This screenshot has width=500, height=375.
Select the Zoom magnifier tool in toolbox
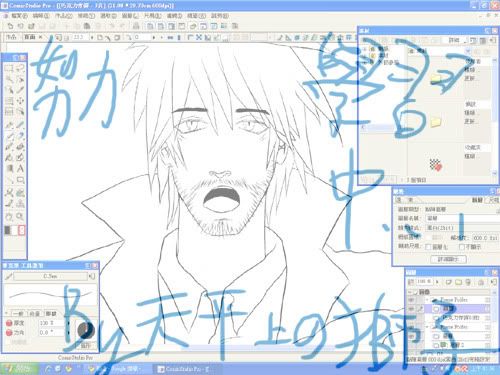[x=20, y=217]
